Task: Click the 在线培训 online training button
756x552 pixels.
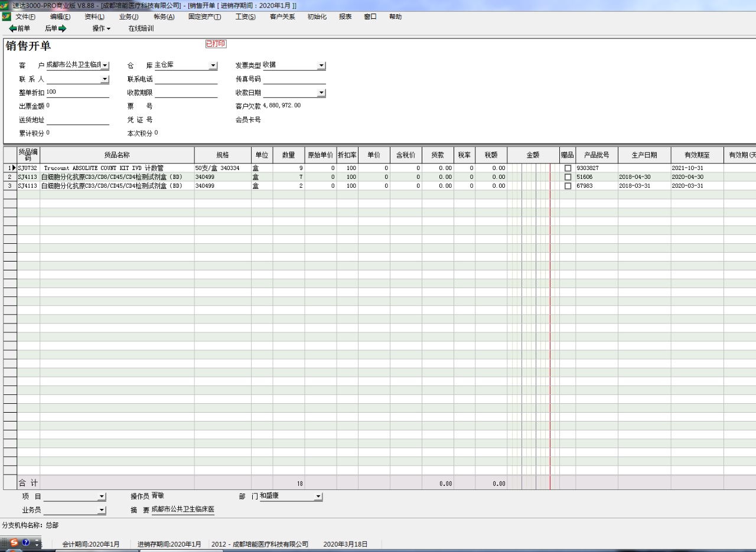Action: pyautogui.click(x=141, y=28)
